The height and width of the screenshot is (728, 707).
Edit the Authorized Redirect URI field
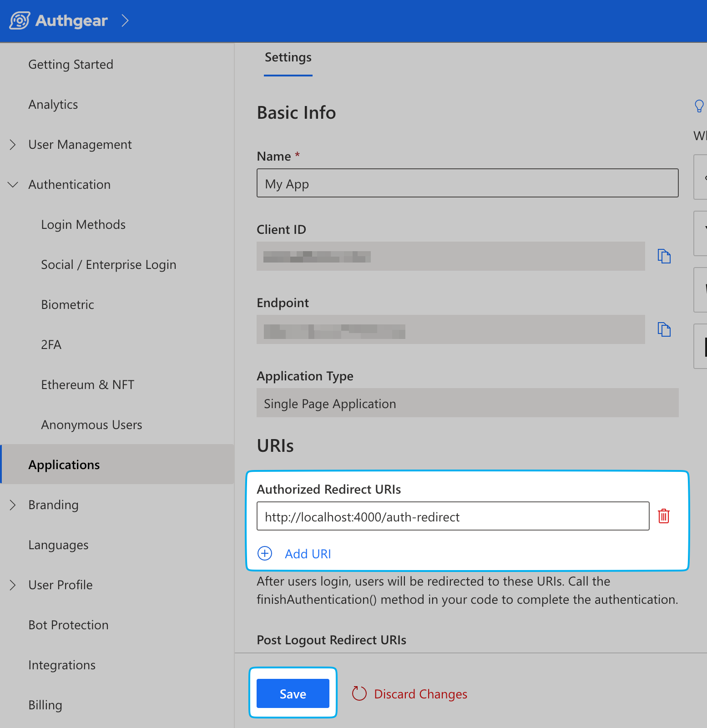pos(453,516)
